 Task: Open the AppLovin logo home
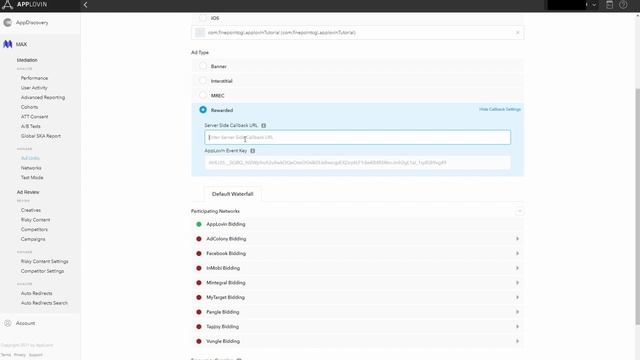click(x=24, y=5)
